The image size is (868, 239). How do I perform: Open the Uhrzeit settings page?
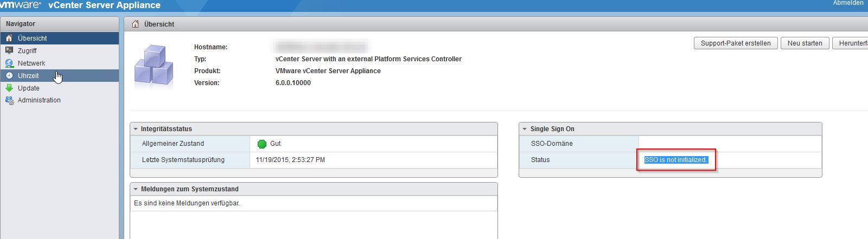coord(60,75)
